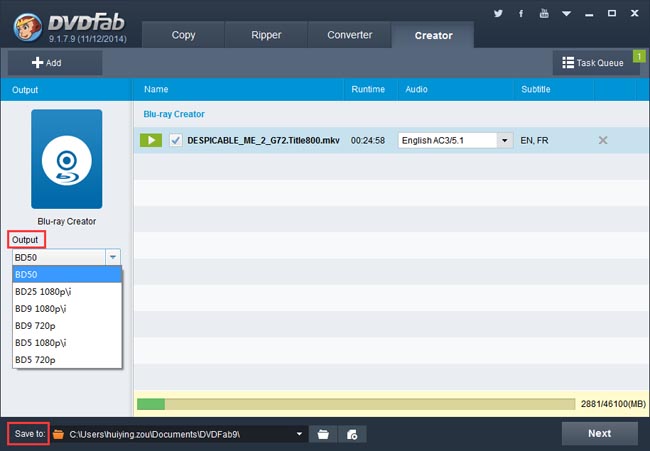Switch to the Copy tab
The image size is (650, 451).
click(183, 35)
